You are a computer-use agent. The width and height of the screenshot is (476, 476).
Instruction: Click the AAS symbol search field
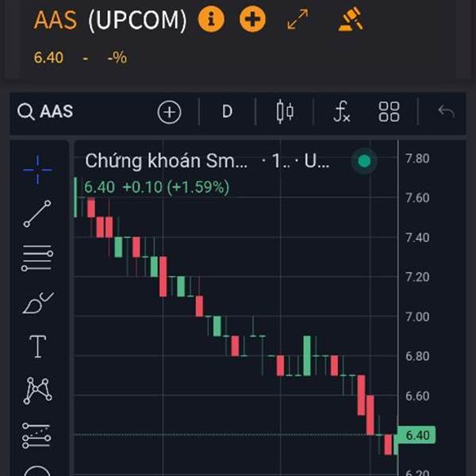(x=45, y=111)
